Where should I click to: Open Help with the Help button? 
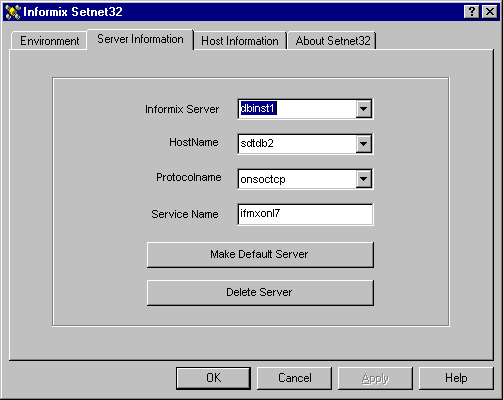(456, 378)
